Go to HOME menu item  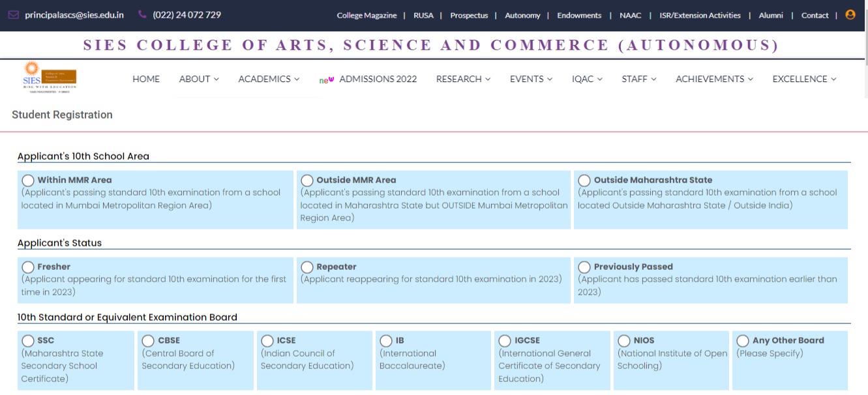(x=146, y=79)
